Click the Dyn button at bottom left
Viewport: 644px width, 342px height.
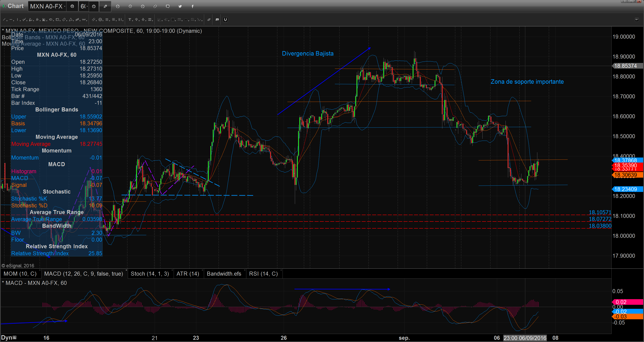[x=8, y=338]
